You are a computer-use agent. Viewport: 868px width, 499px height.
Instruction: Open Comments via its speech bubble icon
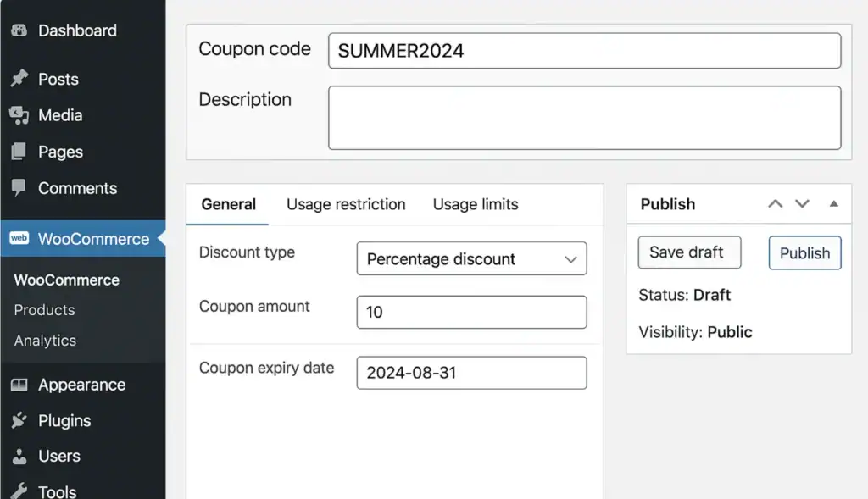click(x=19, y=188)
